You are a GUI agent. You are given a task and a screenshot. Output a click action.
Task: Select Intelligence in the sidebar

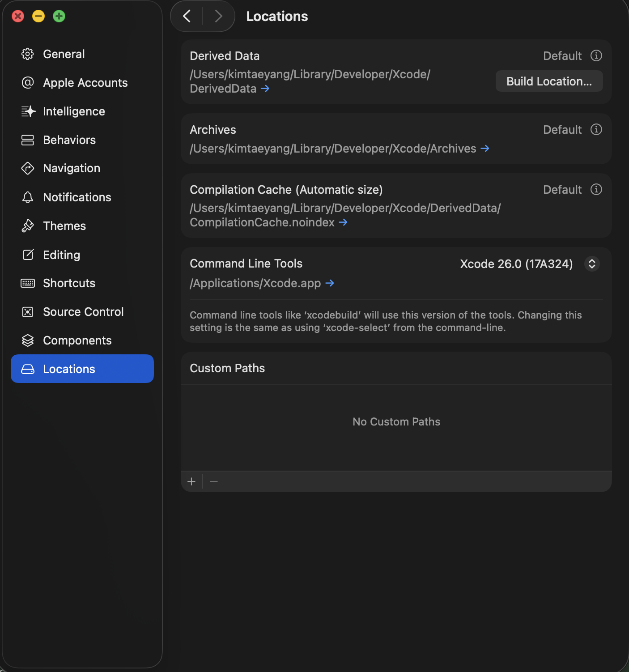pyautogui.click(x=82, y=111)
